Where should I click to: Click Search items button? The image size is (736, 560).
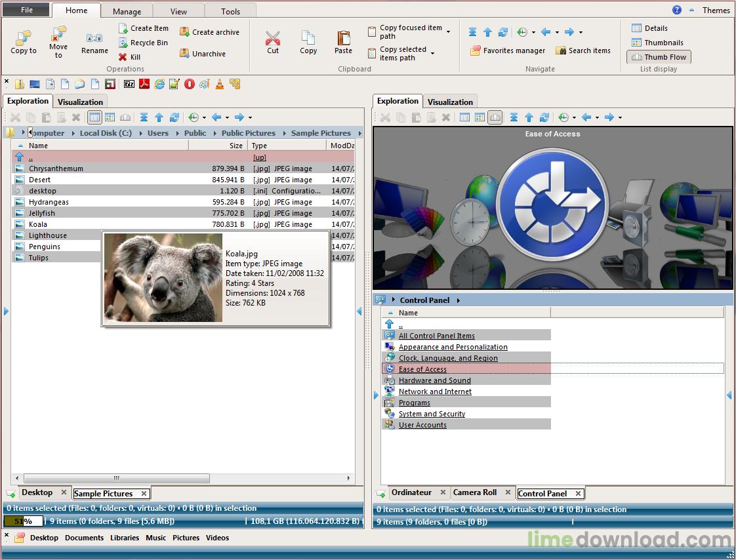coord(583,50)
